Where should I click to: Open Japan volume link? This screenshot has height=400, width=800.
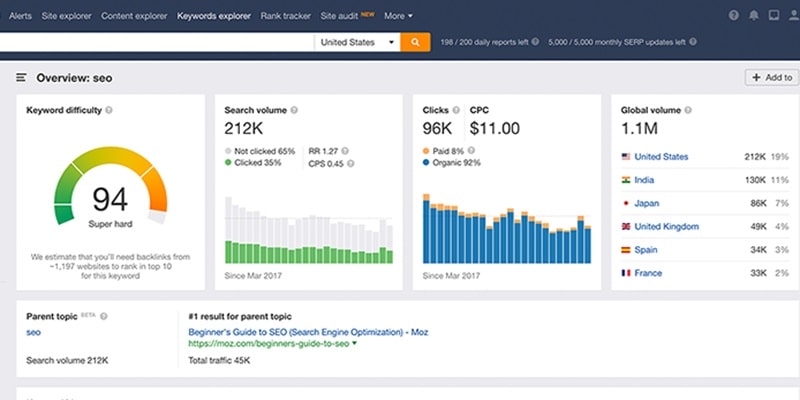pyautogui.click(x=646, y=203)
